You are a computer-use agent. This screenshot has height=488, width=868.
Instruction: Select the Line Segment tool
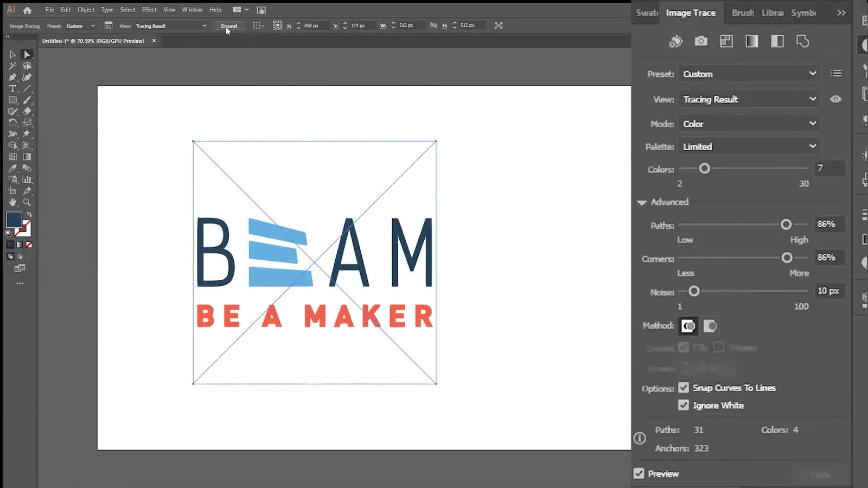(27, 88)
